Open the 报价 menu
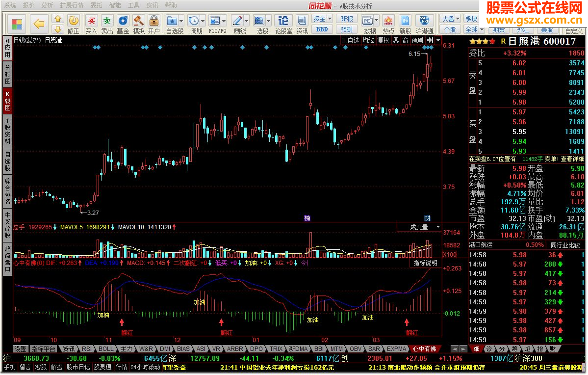Screen dimensions: 588x375 click(x=28, y=5)
